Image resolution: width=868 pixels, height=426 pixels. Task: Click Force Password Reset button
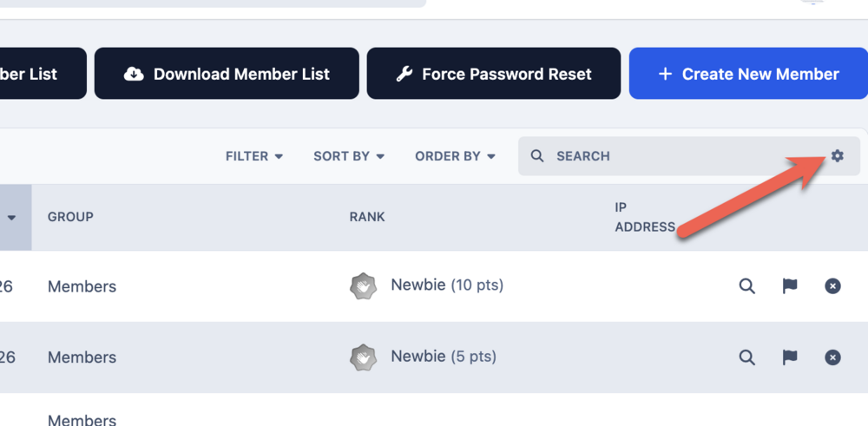pos(493,74)
